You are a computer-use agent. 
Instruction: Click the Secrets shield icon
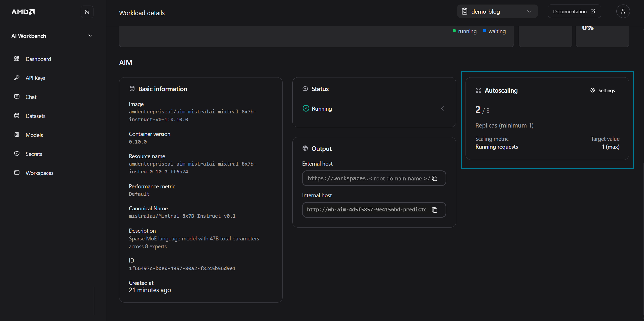17,154
